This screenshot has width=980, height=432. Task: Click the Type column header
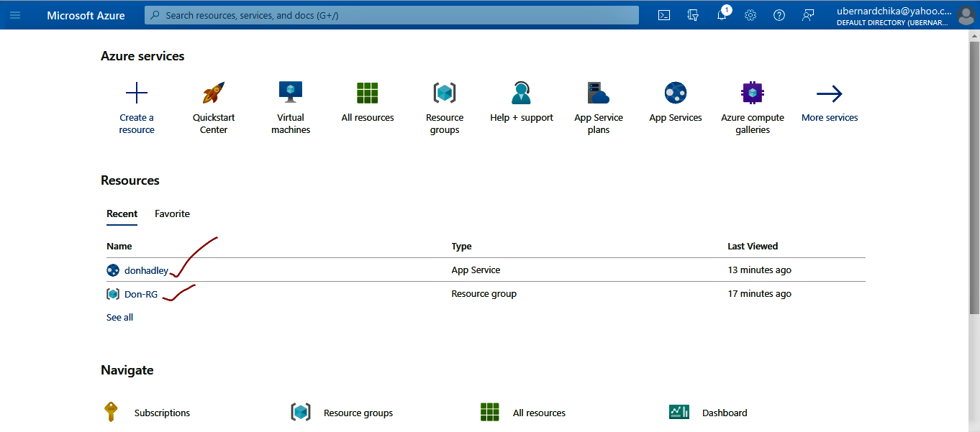pos(461,246)
